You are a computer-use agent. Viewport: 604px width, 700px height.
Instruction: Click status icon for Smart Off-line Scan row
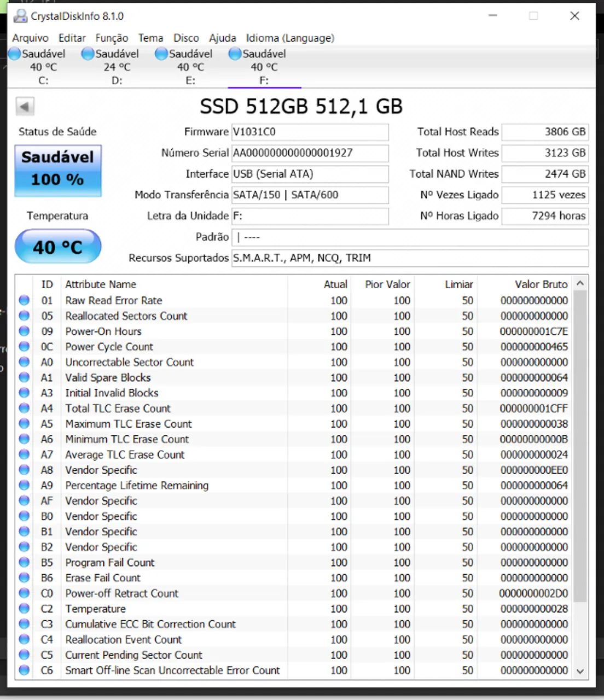pos(24,670)
